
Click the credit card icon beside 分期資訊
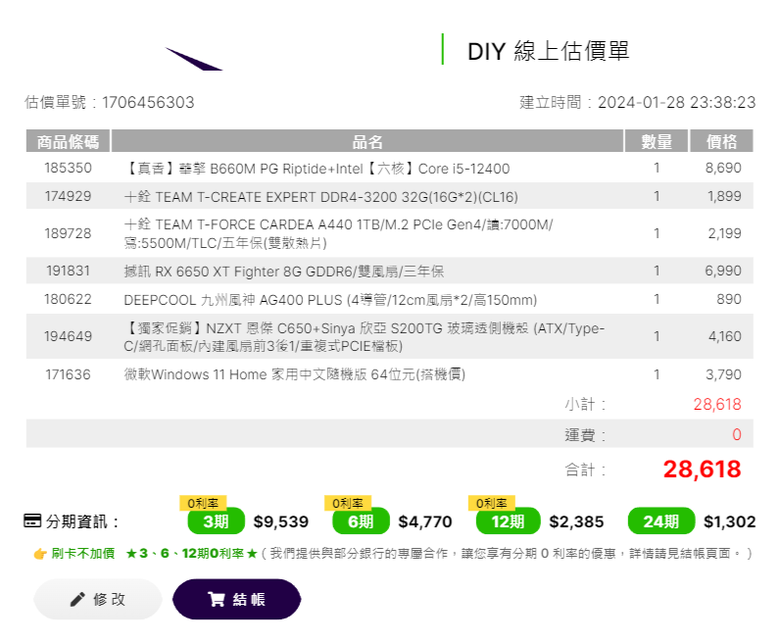(x=33, y=521)
